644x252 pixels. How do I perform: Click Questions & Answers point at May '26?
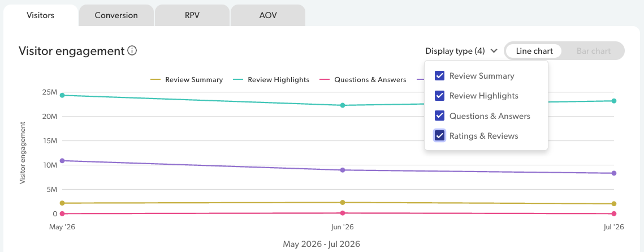(x=62, y=213)
